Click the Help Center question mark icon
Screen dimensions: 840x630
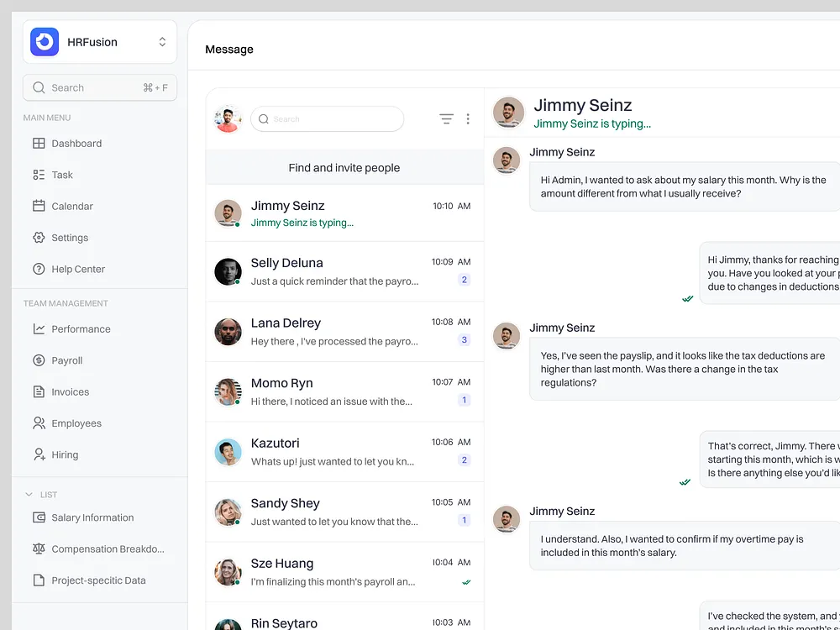click(39, 269)
